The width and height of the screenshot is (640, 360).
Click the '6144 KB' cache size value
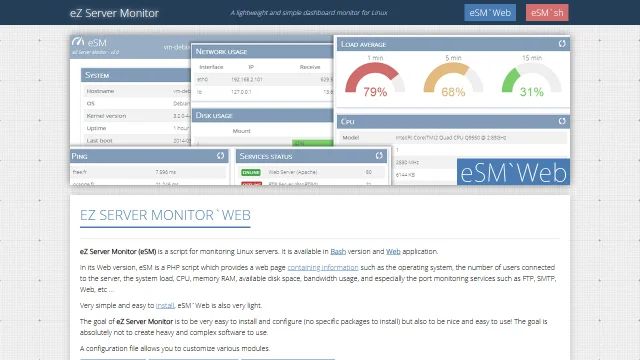(x=405, y=175)
